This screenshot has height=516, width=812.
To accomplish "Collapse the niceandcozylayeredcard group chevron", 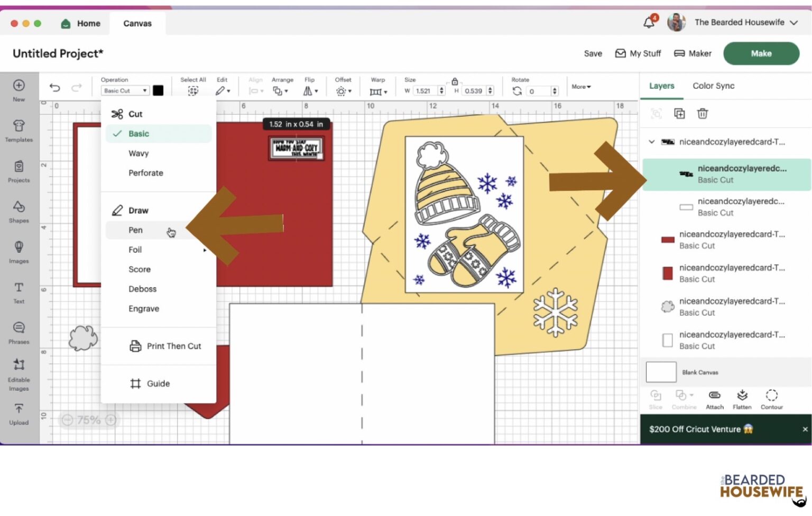I will [652, 142].
